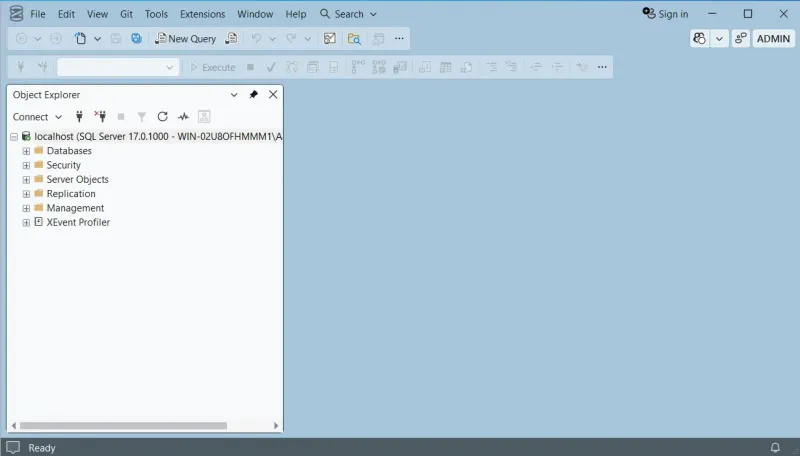Click the notification bell in status bar
The image size is (800, 456).
(x=775, y=447)
